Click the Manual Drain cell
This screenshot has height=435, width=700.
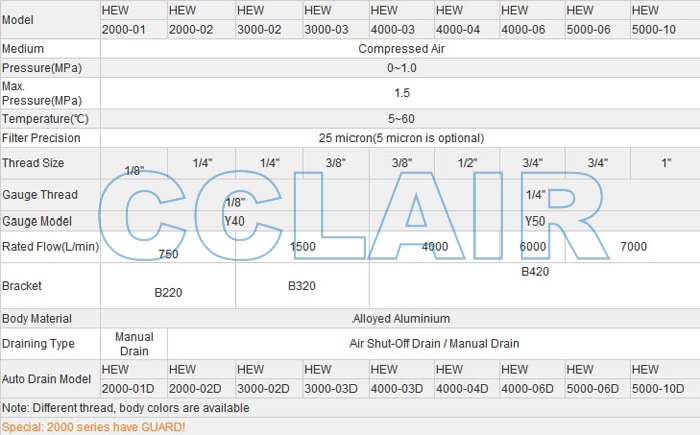tap(134, 344)
